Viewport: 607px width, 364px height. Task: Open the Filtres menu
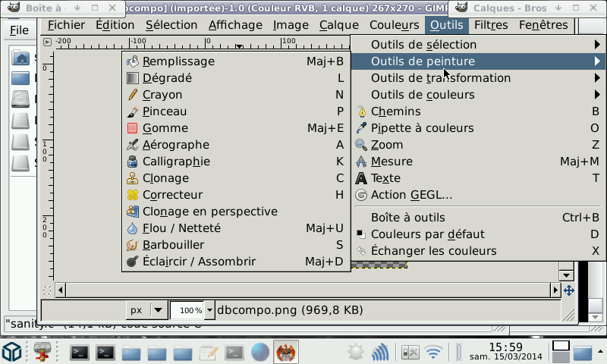point(491,25)
